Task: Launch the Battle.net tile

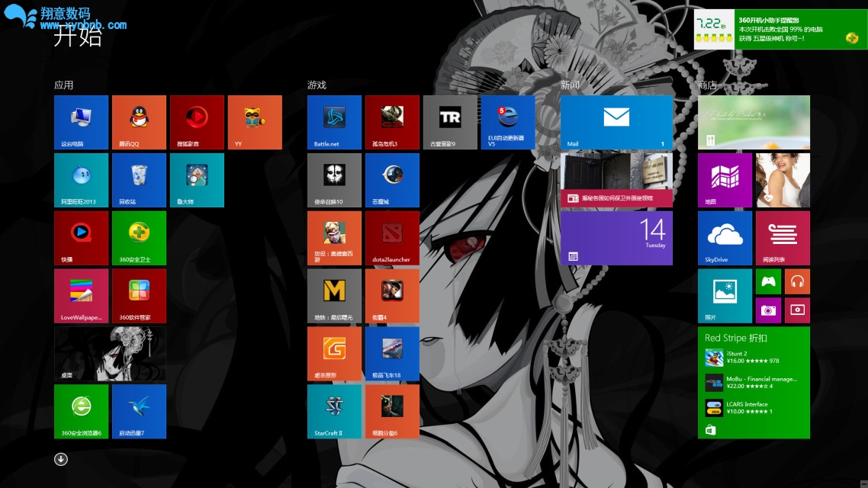Action: point(334,122)
